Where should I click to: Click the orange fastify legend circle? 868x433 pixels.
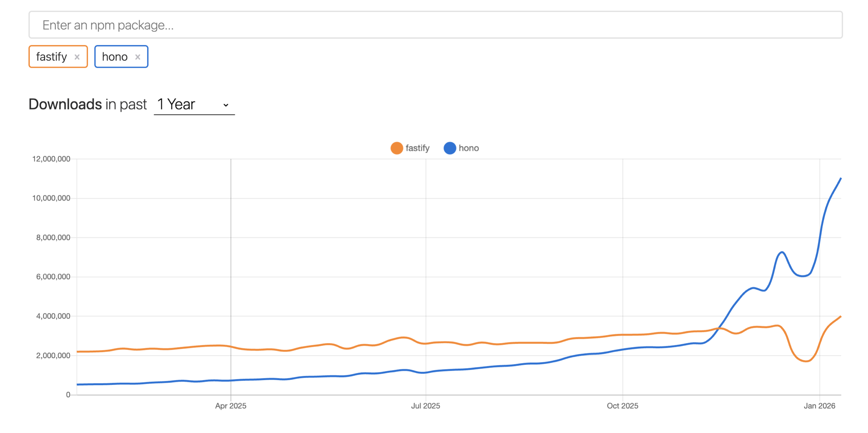tap(396, 148)
